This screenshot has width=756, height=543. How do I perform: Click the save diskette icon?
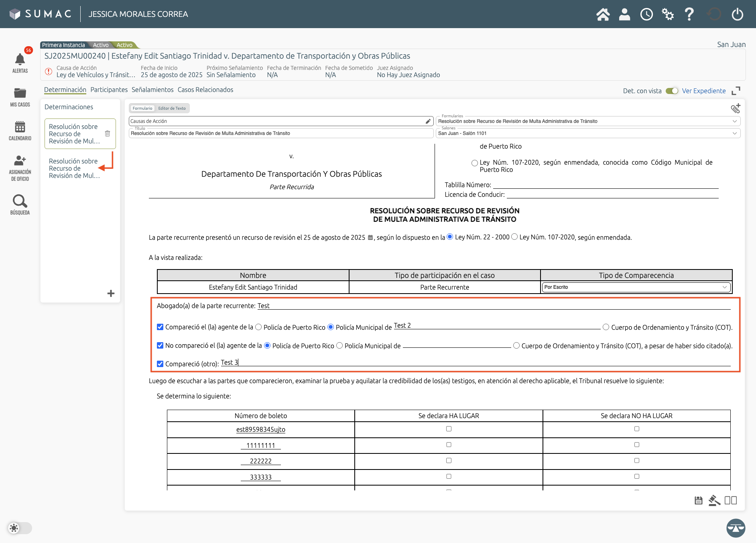[x=698, y=500]
